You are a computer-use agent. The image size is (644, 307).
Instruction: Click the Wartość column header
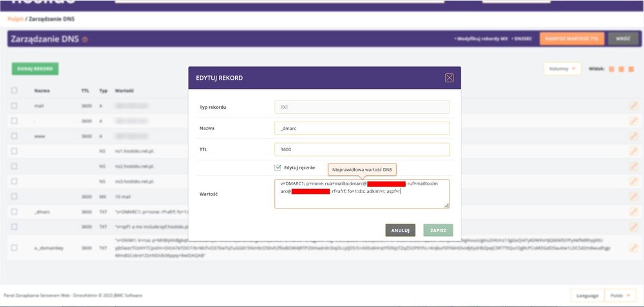[x=124, y=90]
